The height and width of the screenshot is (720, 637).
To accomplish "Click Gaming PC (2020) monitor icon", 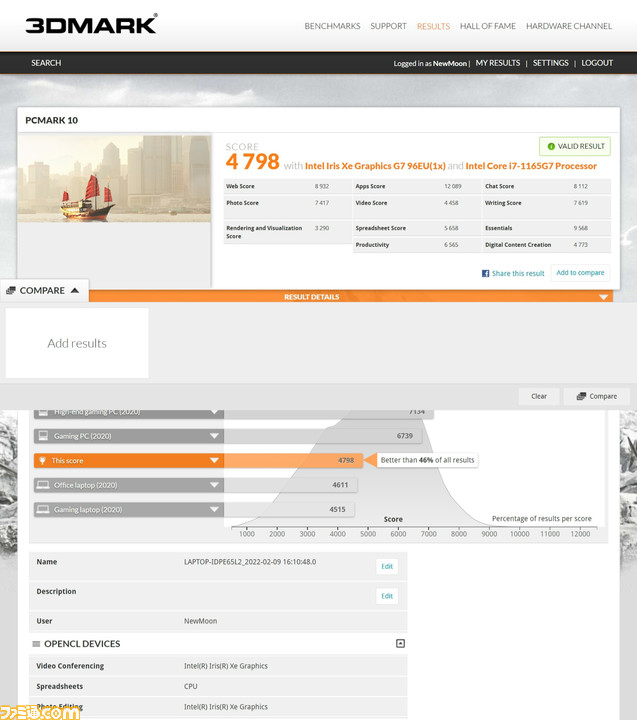I will coord(43,435).
